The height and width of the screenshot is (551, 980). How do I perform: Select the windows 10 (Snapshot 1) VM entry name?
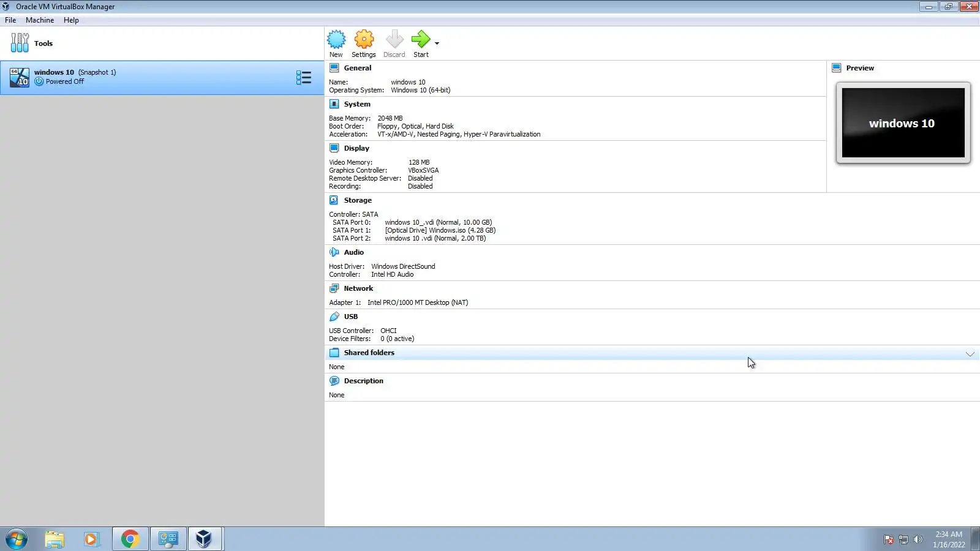tap(75, 72)
